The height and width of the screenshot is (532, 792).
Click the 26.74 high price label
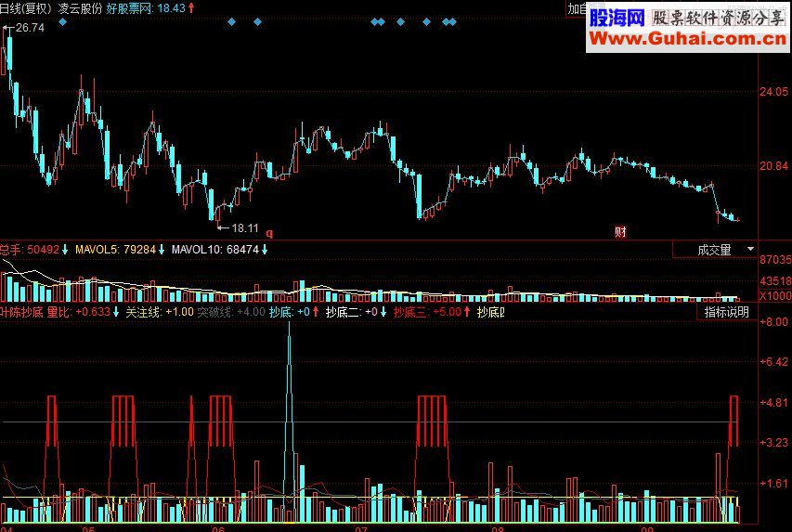30,28
